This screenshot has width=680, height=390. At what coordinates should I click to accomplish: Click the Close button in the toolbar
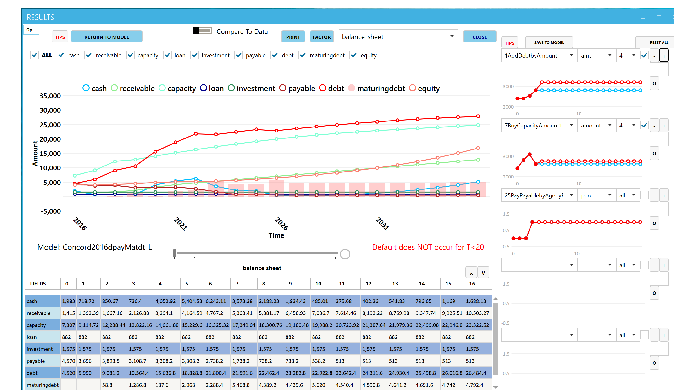pyautogui.click(x=479, y=37)
